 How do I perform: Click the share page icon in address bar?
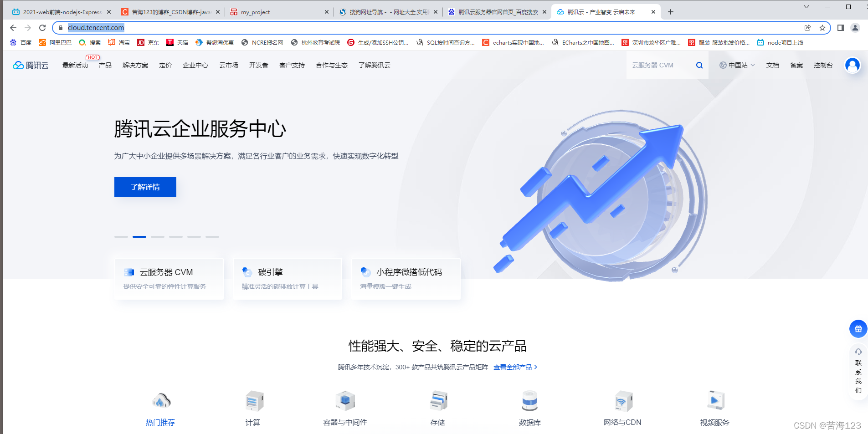[808, 28]
